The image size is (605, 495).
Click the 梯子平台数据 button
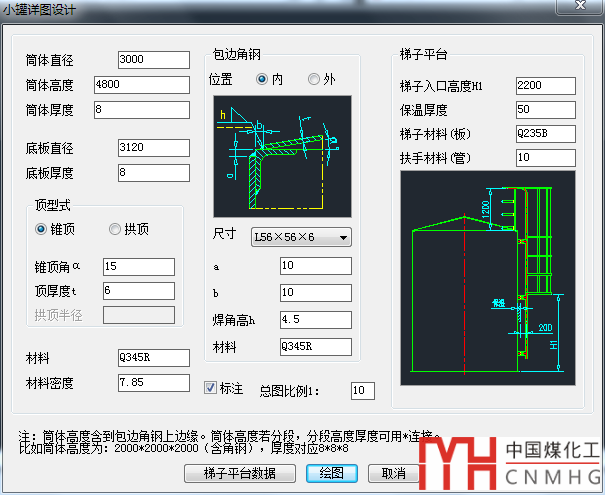click(x=238, y=472)
